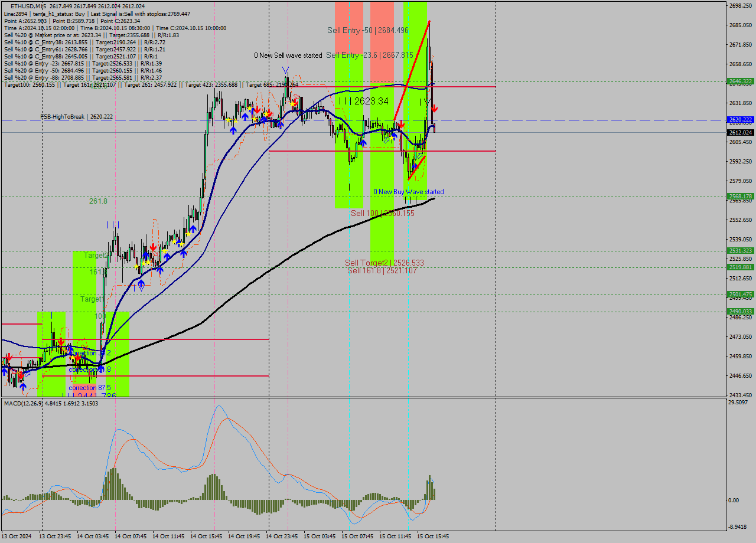Click the 'Sell %10 @ Entry -23: 2667.815' line
This screenshot has width=756, height=543.
pyautogui.click(x=83, y=63)
